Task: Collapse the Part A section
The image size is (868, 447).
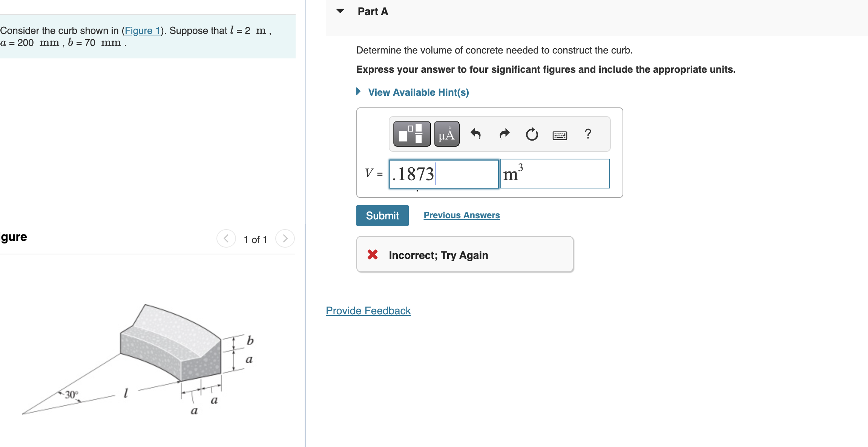Action: (340, 11)
